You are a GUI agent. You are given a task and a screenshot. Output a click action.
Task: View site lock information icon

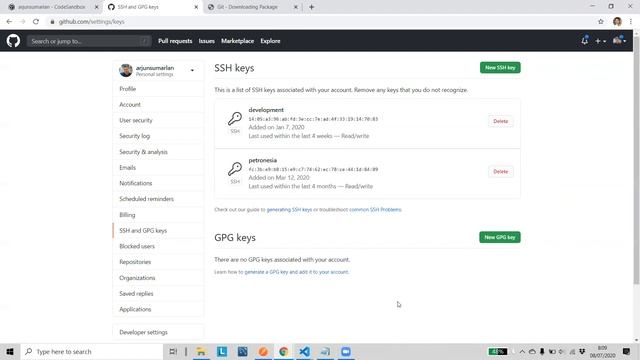[52, 22]
